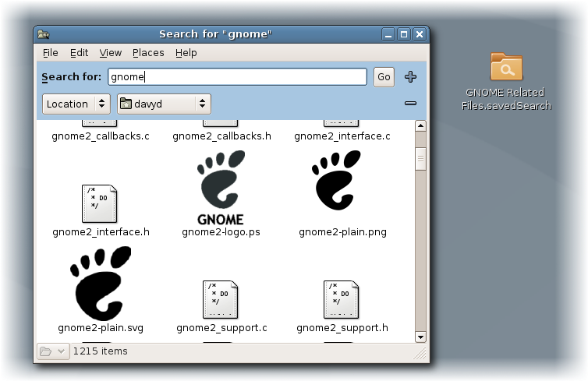Remove the Location criterion with minus icon

point(410,103)
